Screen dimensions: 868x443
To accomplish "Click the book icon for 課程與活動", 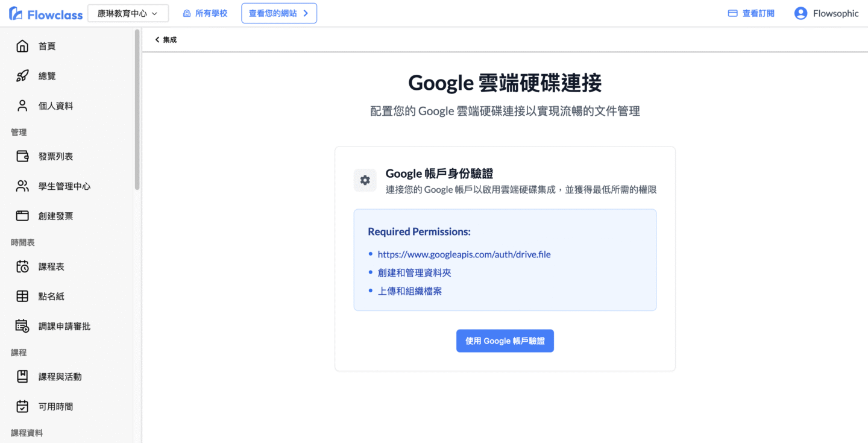I will click(x=22, y=377).
